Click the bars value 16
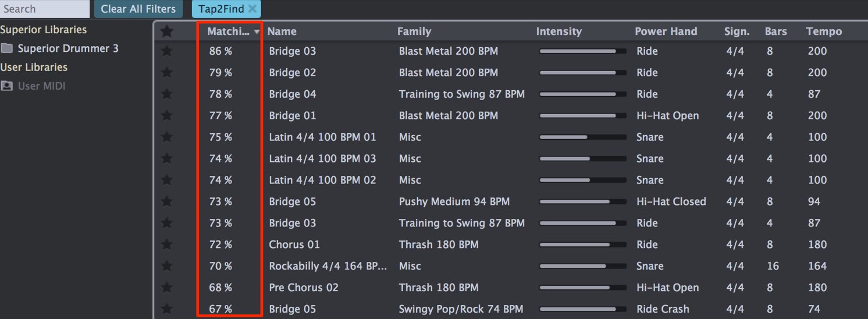Image resolution: width=868 pixels, height=319 pixels. point(773,267)
